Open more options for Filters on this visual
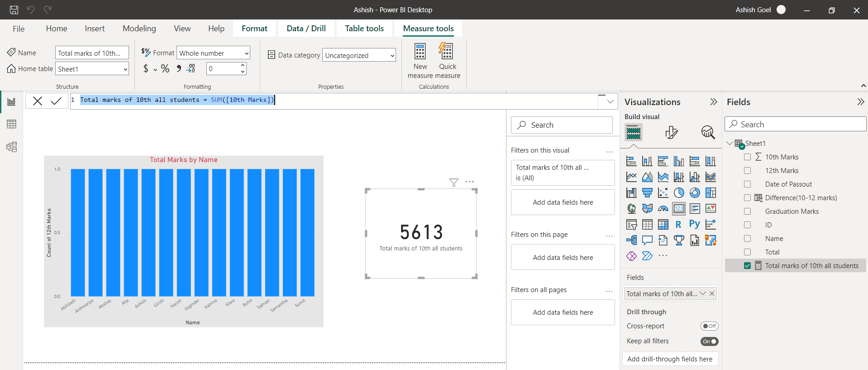Image resolution: width=868 pixels, height=370 pixels. (x=609, y=151)
